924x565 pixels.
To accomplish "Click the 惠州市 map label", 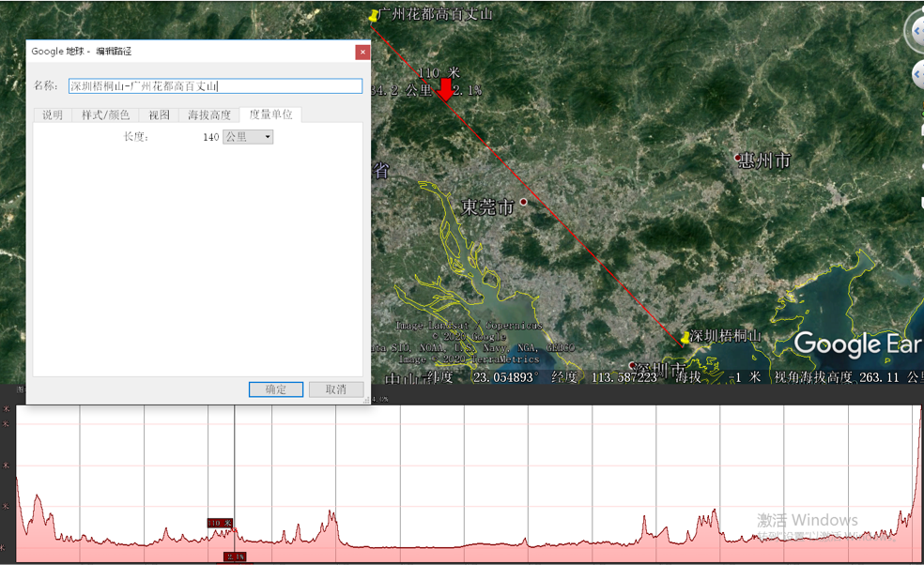I will [x=765, y=160].
